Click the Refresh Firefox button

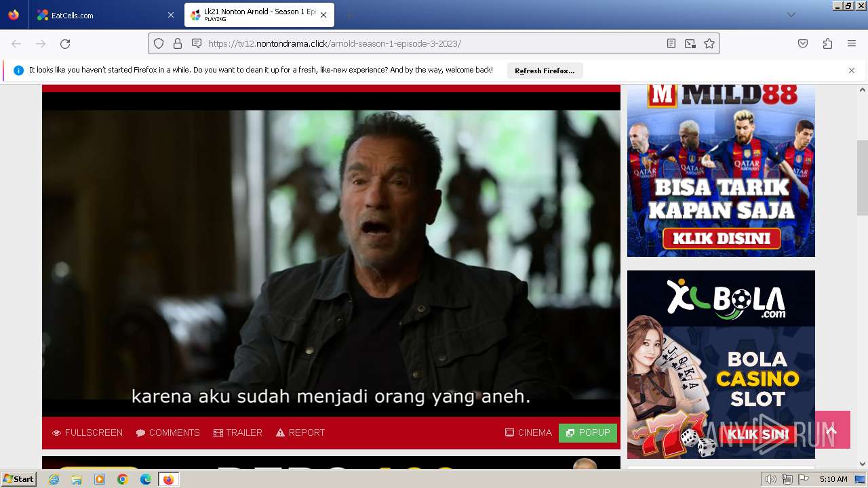click(x=545, y=70)
